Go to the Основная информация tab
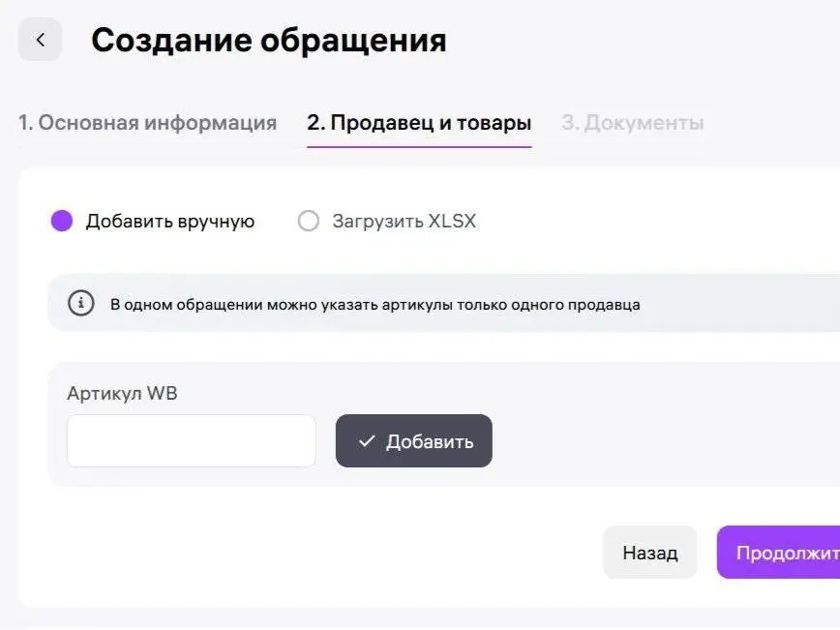The width and height of the screenshot is (840, 630). (x=147, y=123)
